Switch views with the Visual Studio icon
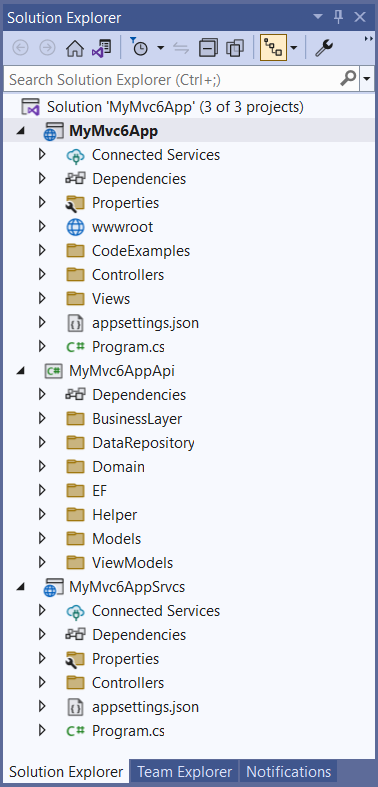This screenshot has width=378, height=787. point(101,48)
